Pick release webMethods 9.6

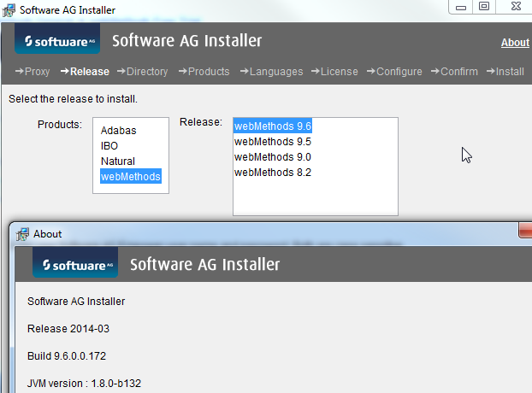[273, 126]
